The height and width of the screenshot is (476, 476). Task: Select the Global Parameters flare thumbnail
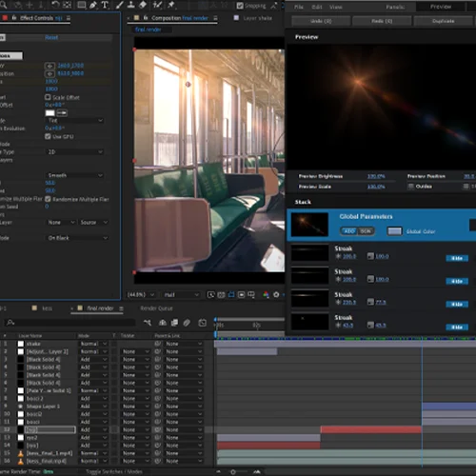click(309, 225)
